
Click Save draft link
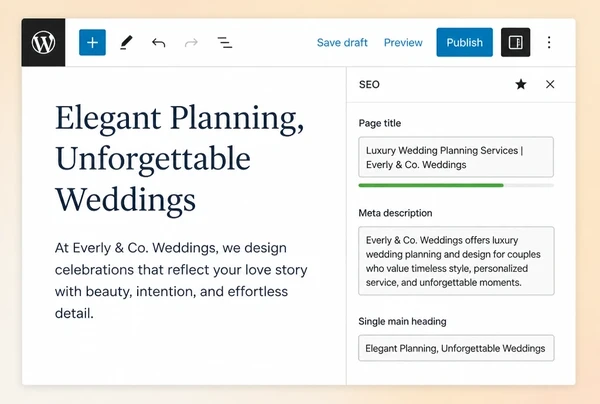pyautogui.click(x=342, y=42)
